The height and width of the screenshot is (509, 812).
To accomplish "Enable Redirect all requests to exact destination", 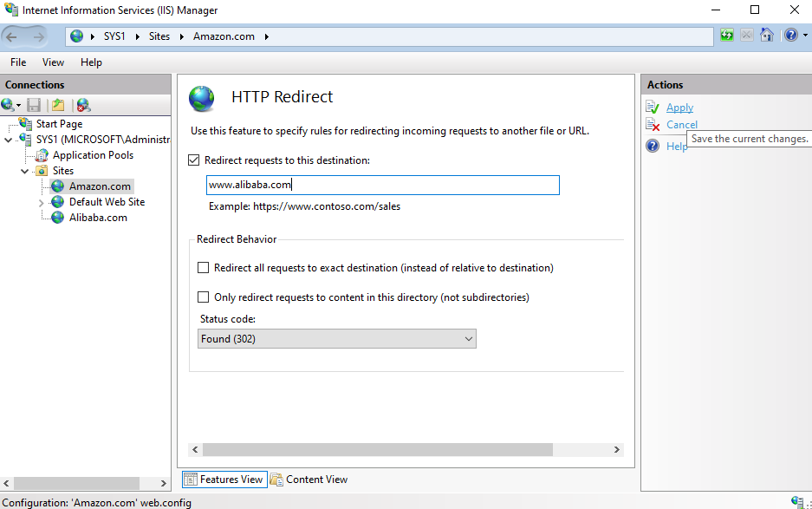I will pos(204,267).
